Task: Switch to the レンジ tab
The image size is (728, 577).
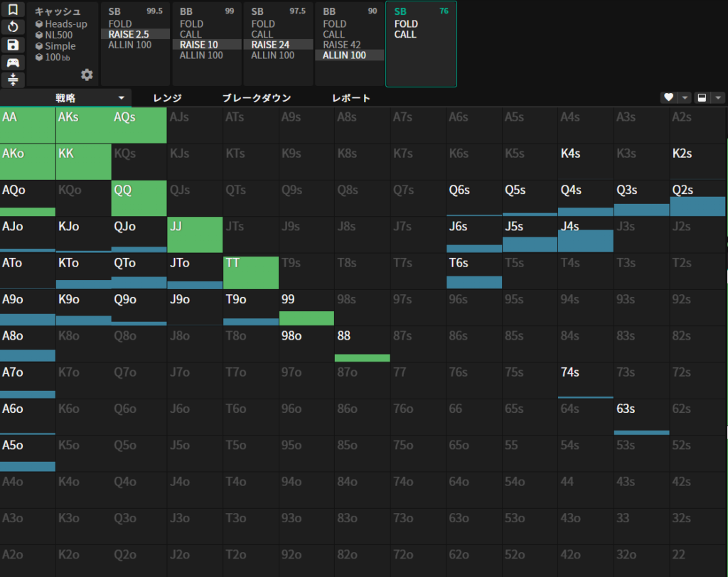Action: click(x=167, y=98)
